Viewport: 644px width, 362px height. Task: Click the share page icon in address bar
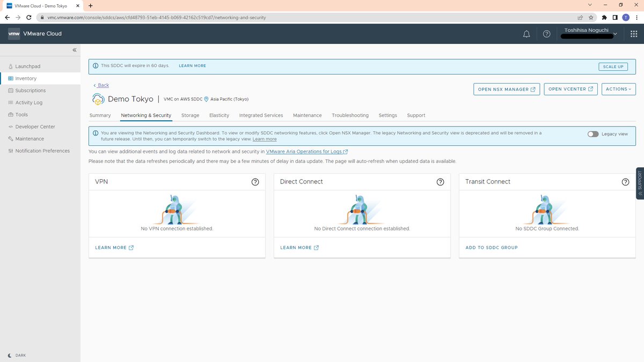580,17
